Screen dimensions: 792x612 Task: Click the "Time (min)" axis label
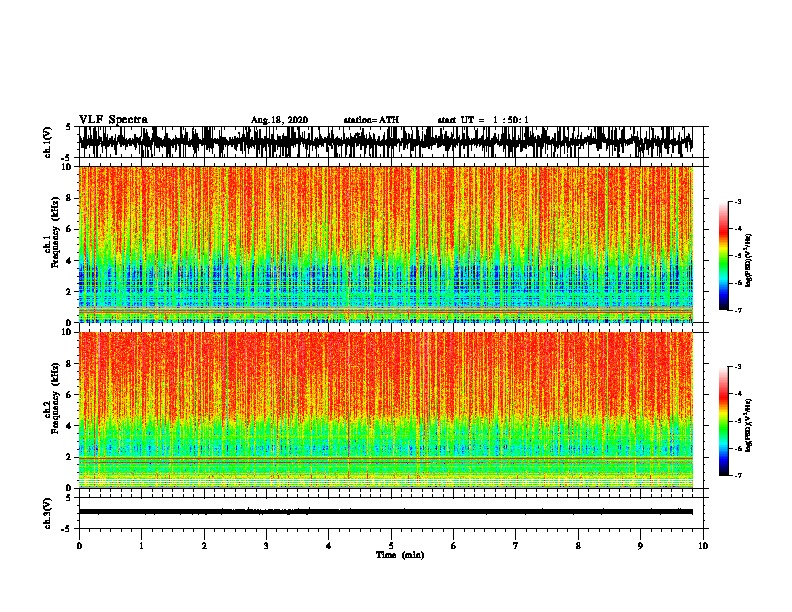point(400,555)
